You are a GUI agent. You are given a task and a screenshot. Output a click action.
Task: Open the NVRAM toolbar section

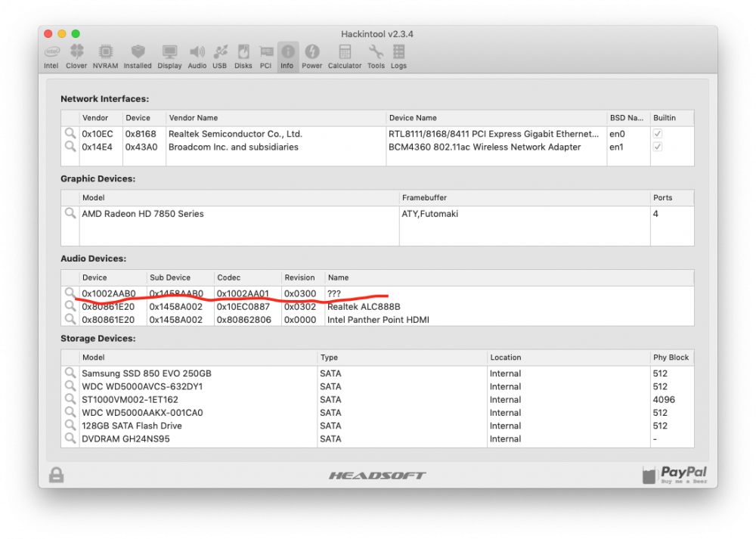point(105,57)
